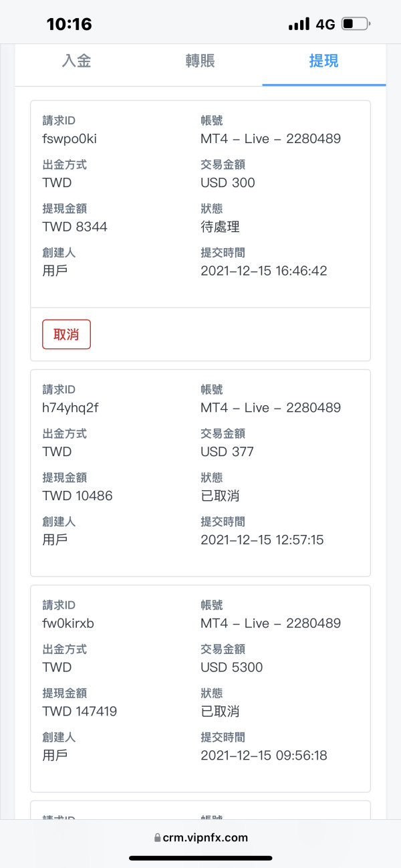Tap the TWD 147419 withdrawal amount
Screen dimensions: 401x868
[x=80, y=712]
